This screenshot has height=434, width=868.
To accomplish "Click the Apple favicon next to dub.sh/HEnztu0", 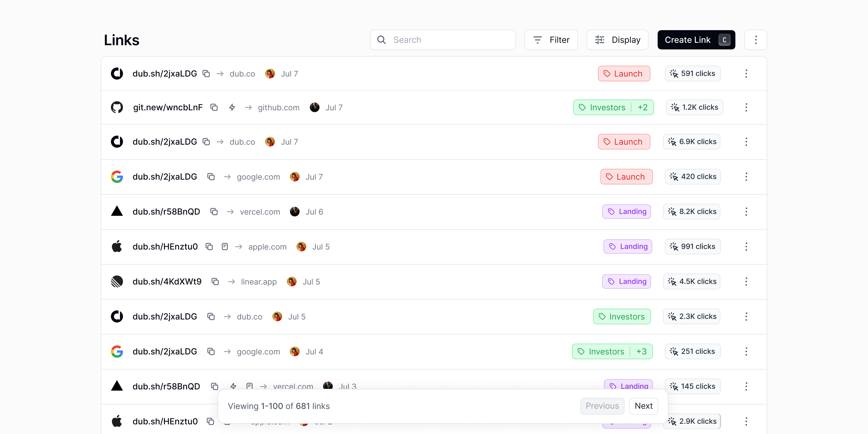I will [x=117, y=246].
